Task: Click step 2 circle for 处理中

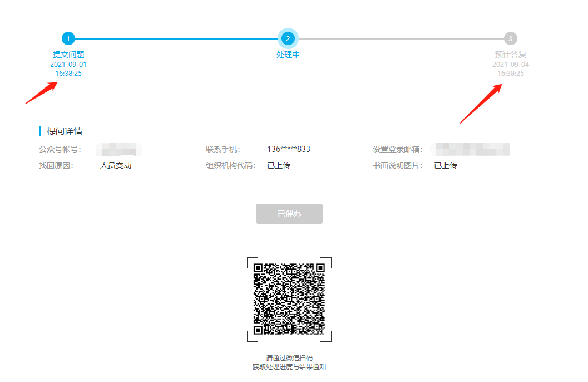Action: pyautogui.click(x=288, y=38)
